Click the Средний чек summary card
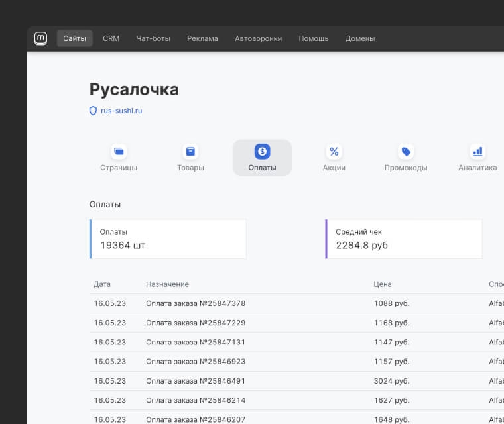Viewport: 504px width, 424px height. pyautogui.click(x=403, y=239)
